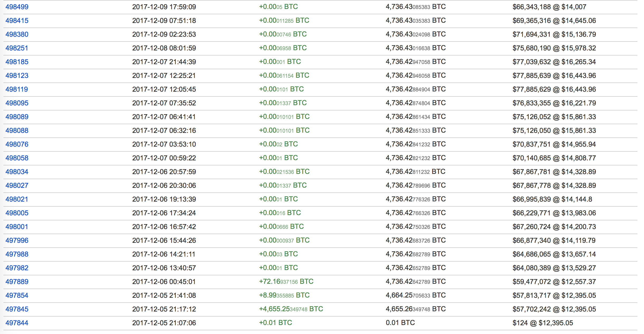Open block 498415 link
644x334 pixels.
point(17,21)
